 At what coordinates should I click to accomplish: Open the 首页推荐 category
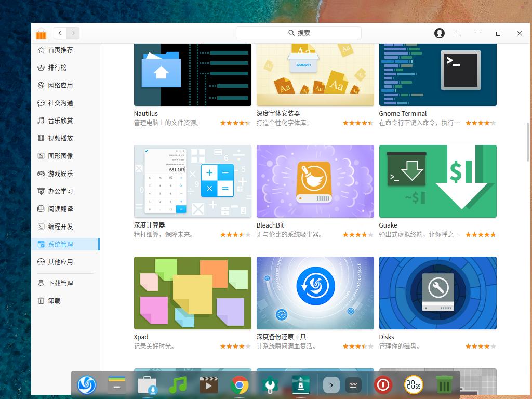pyautogui.click(x=60, y=50)
